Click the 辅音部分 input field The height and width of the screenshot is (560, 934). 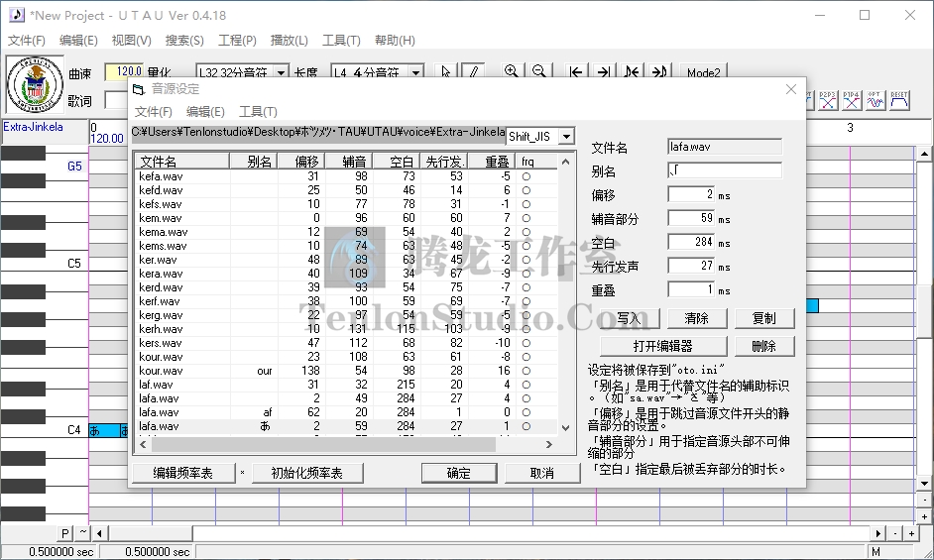pyautogui.click(x=691, y=218)
